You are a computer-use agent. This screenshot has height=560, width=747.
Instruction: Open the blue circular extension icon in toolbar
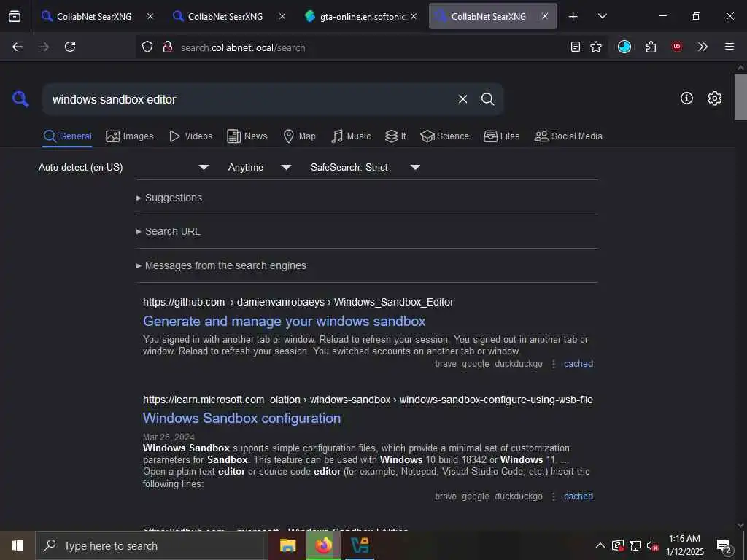[x=624, y=47]
